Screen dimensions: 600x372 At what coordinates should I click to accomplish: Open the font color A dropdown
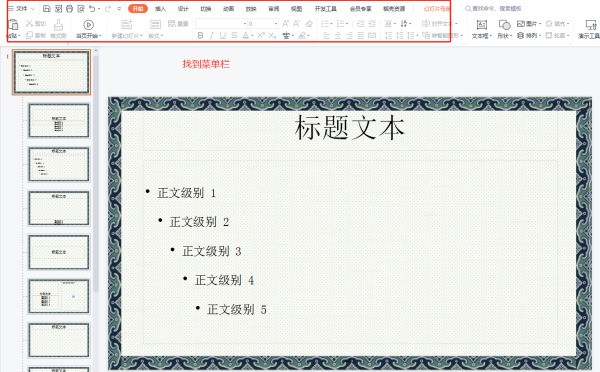point(246,36)
